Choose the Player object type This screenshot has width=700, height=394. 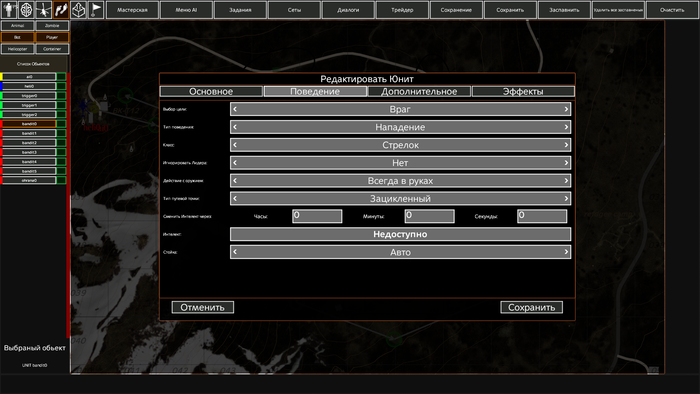click(52, 37)
